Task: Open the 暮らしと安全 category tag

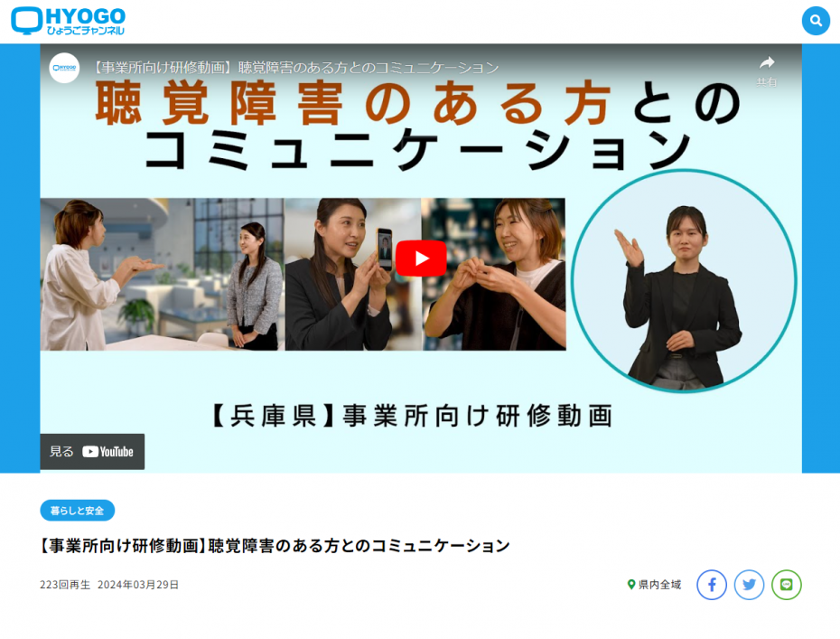Action: click(77, 511)
